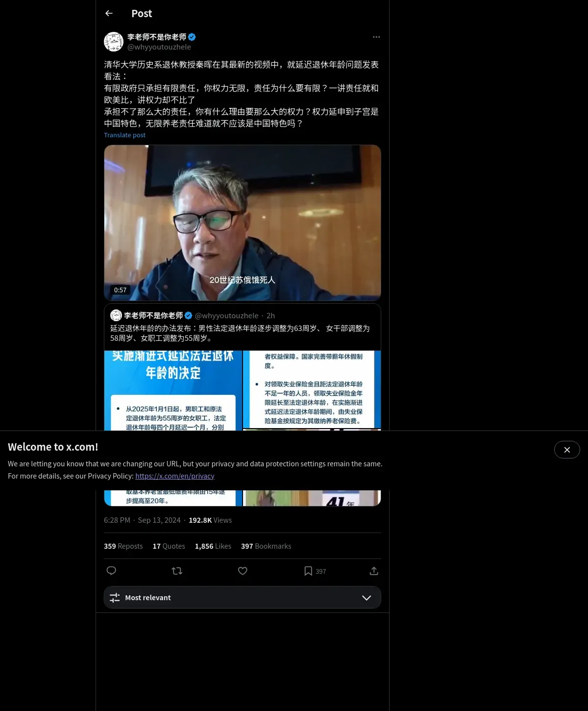
Task: Open the three-dot more options menu
Action: click(x=376, y=37)
